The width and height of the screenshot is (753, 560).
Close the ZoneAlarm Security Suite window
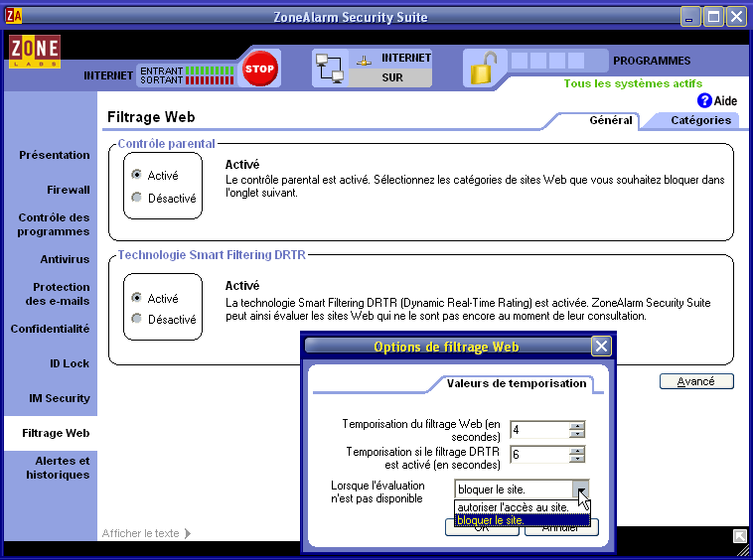tap(736, 17)
